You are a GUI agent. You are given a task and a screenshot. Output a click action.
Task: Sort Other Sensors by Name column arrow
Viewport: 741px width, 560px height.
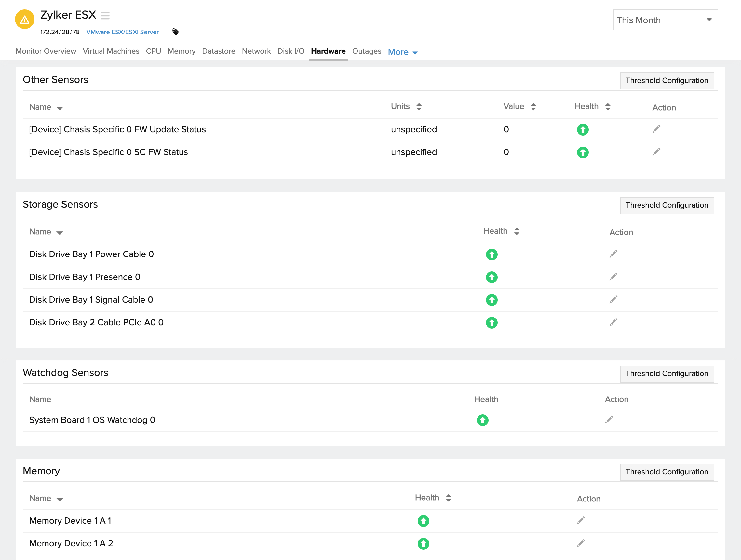(x=60, y=108)
